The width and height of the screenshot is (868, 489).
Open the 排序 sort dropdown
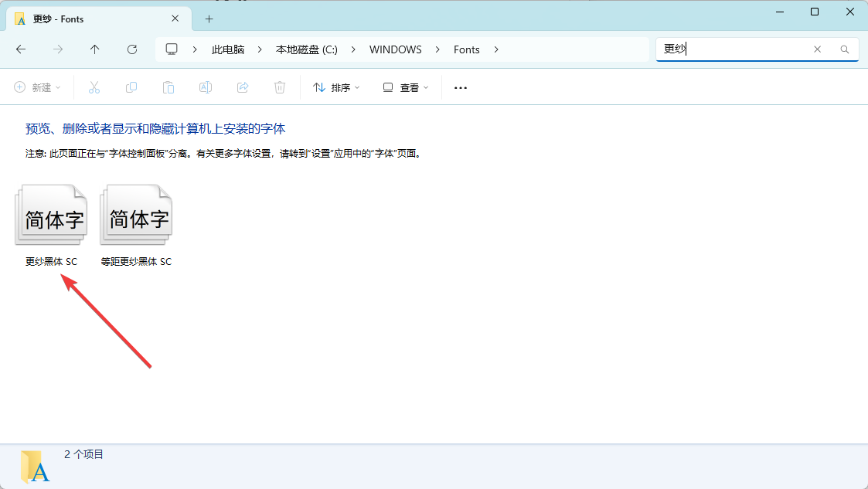pos(336,88)
